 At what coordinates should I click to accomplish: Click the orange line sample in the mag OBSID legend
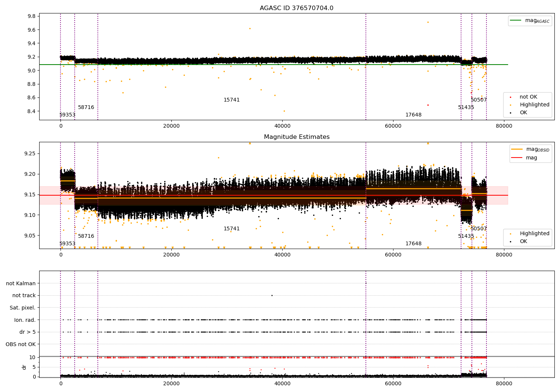click(517, 149)
